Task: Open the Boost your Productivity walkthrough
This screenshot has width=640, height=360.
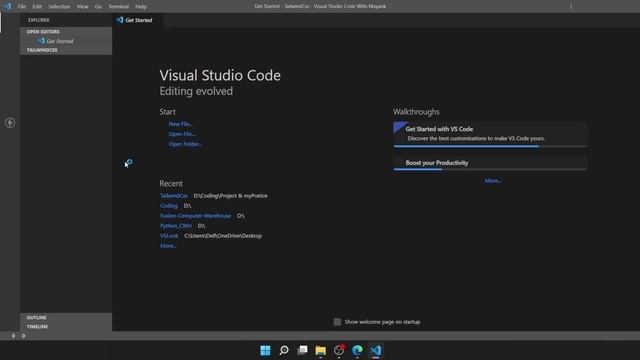Action: 490,163
